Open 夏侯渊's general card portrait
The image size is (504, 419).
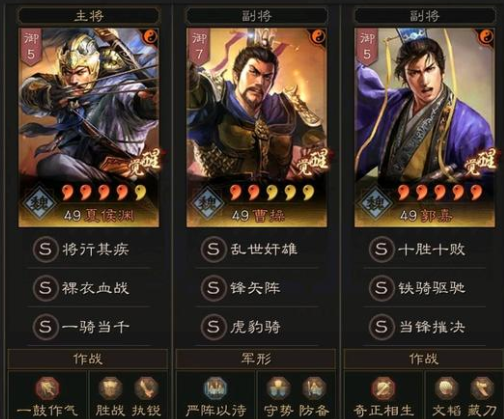[89, 127]
